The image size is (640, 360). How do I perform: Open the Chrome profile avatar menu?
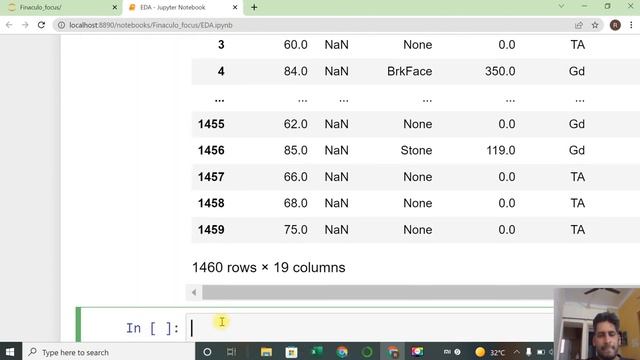(615, 25)
